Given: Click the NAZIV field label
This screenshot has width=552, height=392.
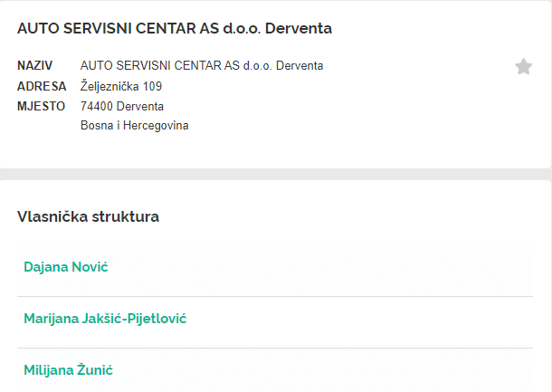Looking at the screenshot, I should (35, 66).
